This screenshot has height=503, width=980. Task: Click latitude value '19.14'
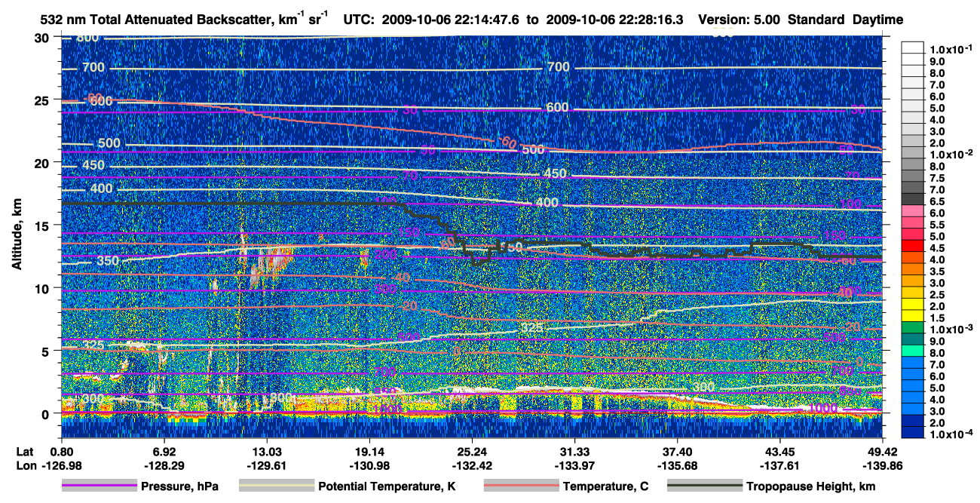point(369,451)
